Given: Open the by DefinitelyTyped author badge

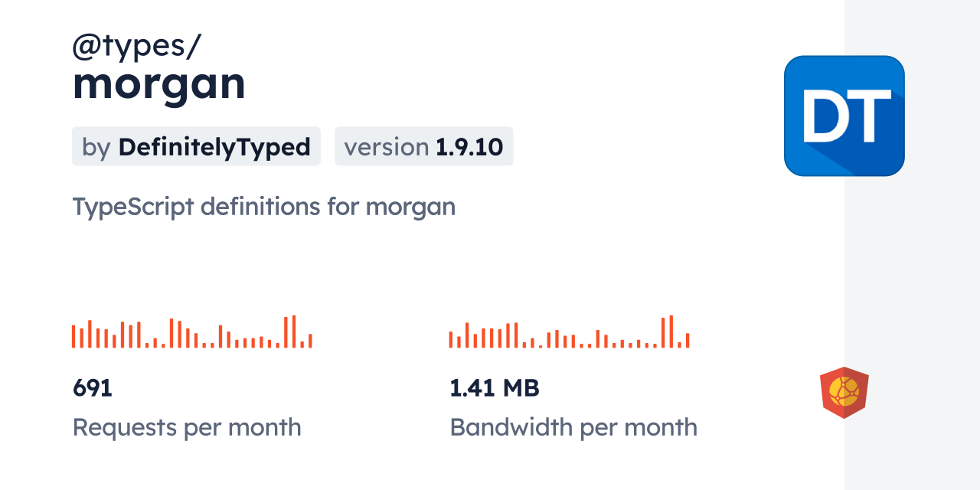Looking at the screenshot, I should [x=196, y=146].
